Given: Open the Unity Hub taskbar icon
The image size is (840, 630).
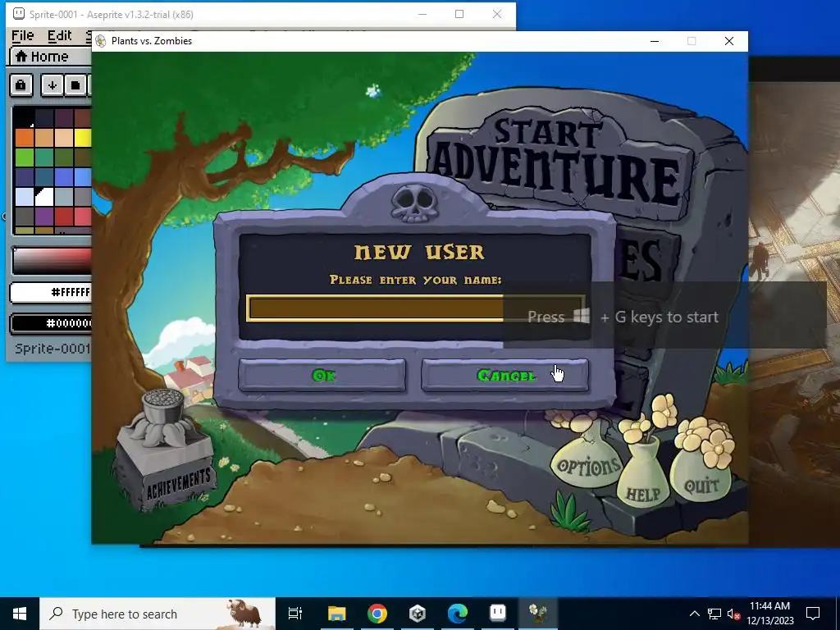Looking at the screenshot, I should point(418,614).
